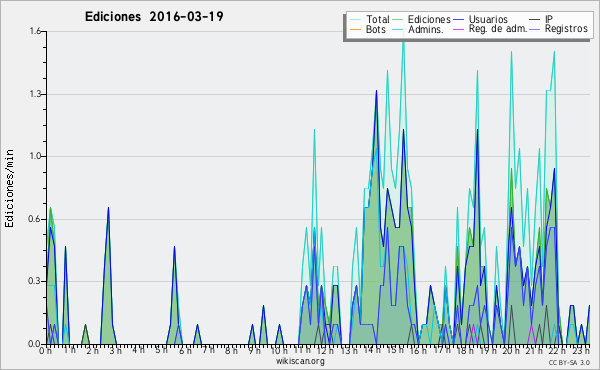Viewport: 600px width, 370px height.
Task: Click the 'Registros' legend entry
Action: pyautogui.click(x=566, y=29)
